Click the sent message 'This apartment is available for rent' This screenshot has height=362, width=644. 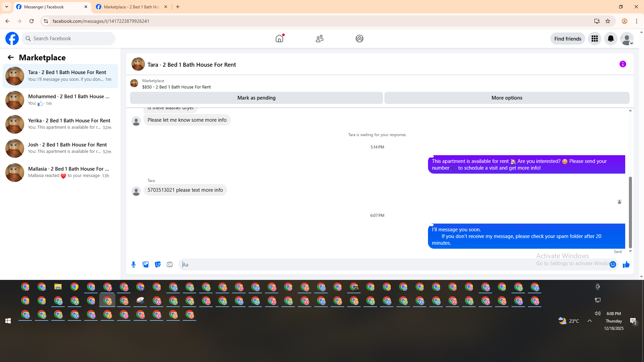527,165
